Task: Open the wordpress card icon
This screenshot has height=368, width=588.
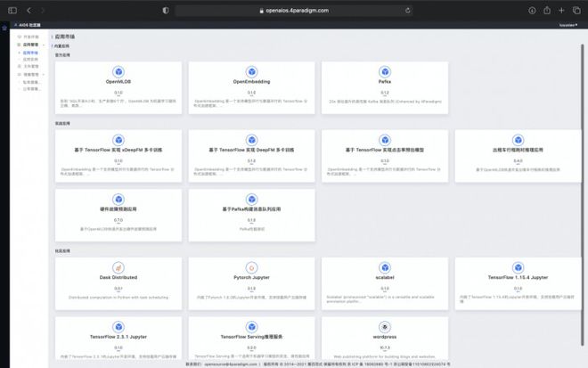Action: point(385,327)
